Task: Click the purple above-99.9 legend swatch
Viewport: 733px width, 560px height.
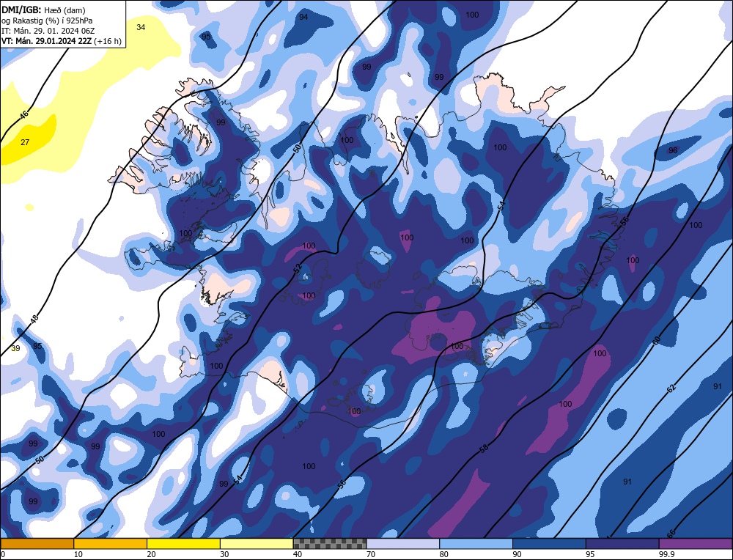Action: 696,543
